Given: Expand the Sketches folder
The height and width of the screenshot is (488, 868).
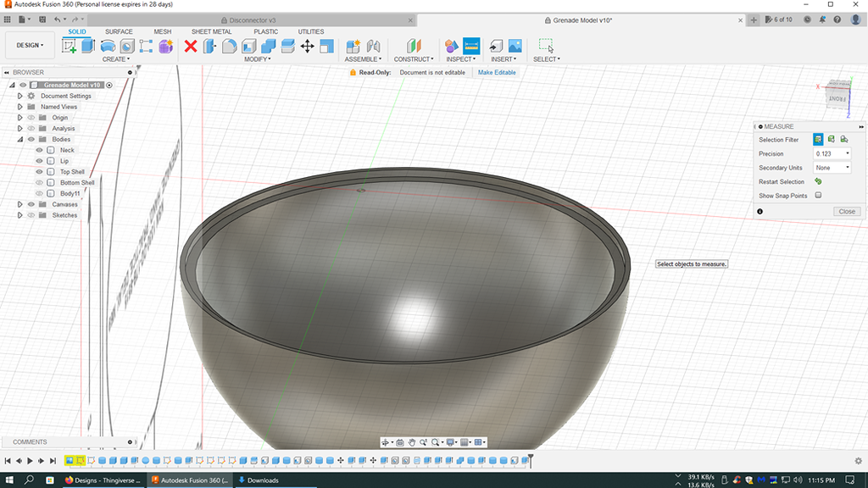Looking at the screenshot, I should click(x=19, y=215).
